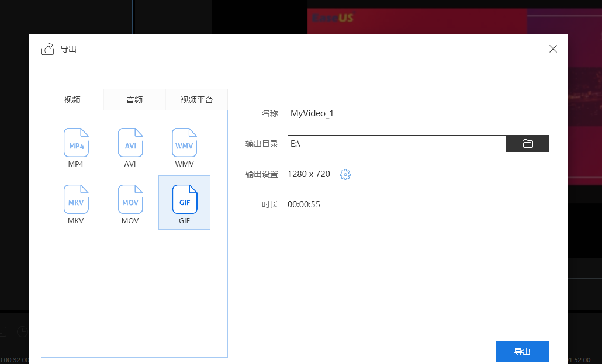Switch to the 视频 tab
Screen dimensions: 602x364
pyautogui.click(x=72, y=100)
